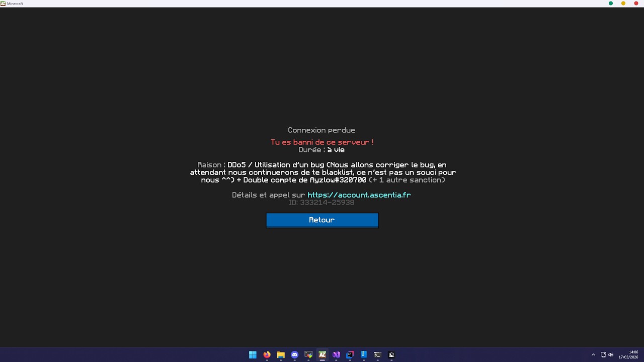Viewport: 644px width, 362px height.
Task: Click the 'Connexion perdue' heading
Action: point(321,130)
